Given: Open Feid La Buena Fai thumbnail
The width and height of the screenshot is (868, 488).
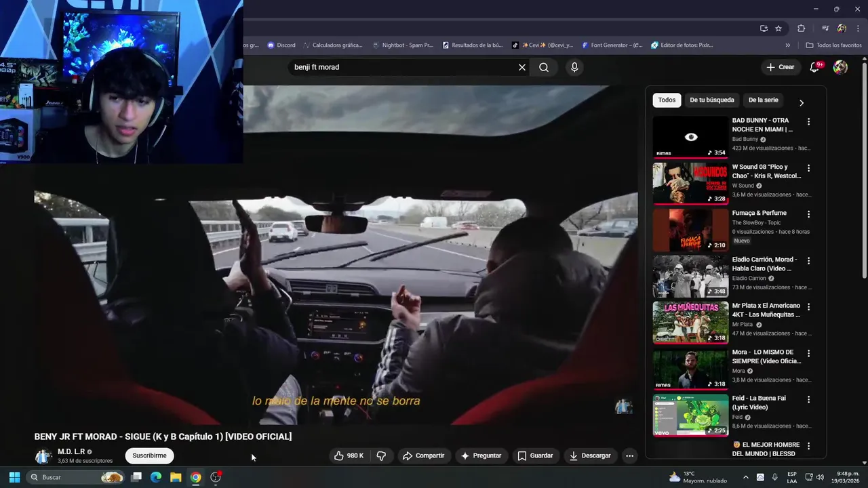Looking at the screenshot, I should [690, 415].
